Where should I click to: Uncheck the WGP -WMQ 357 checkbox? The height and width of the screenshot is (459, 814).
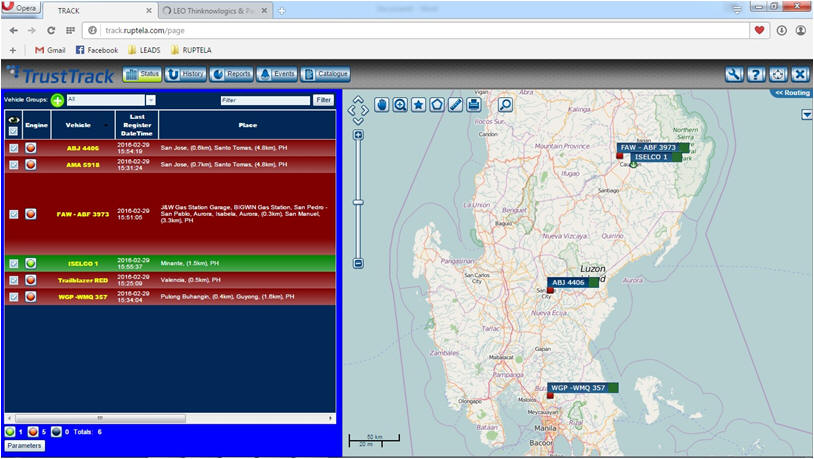[13, 296]
